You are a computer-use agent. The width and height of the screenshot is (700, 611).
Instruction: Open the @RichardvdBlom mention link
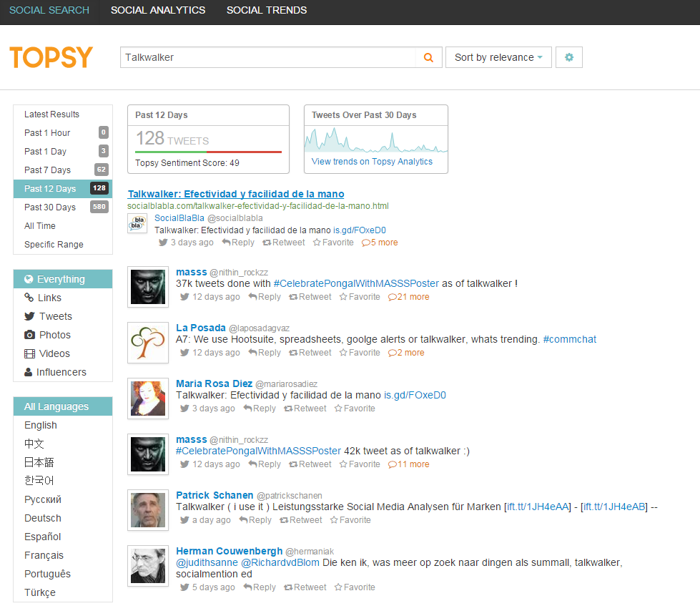(280, 562)
